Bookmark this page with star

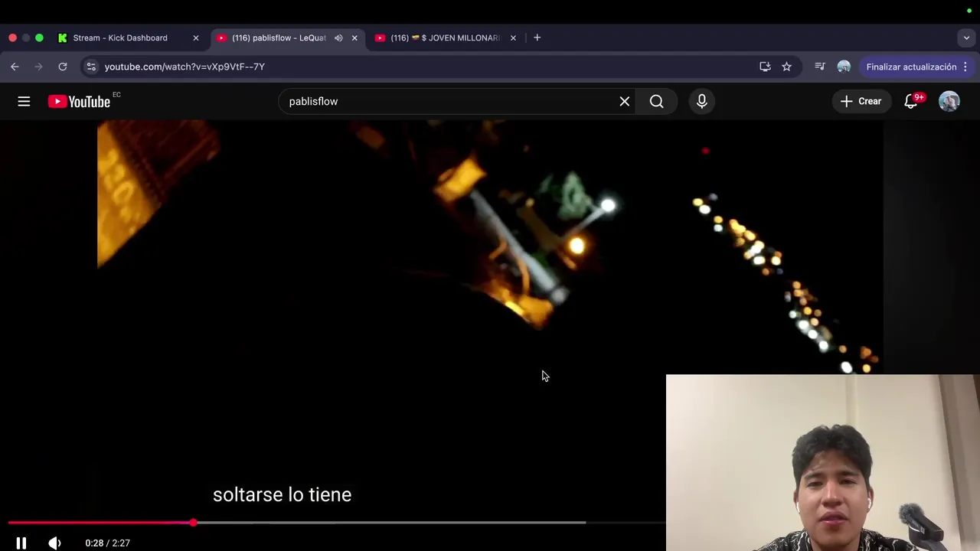786,67
